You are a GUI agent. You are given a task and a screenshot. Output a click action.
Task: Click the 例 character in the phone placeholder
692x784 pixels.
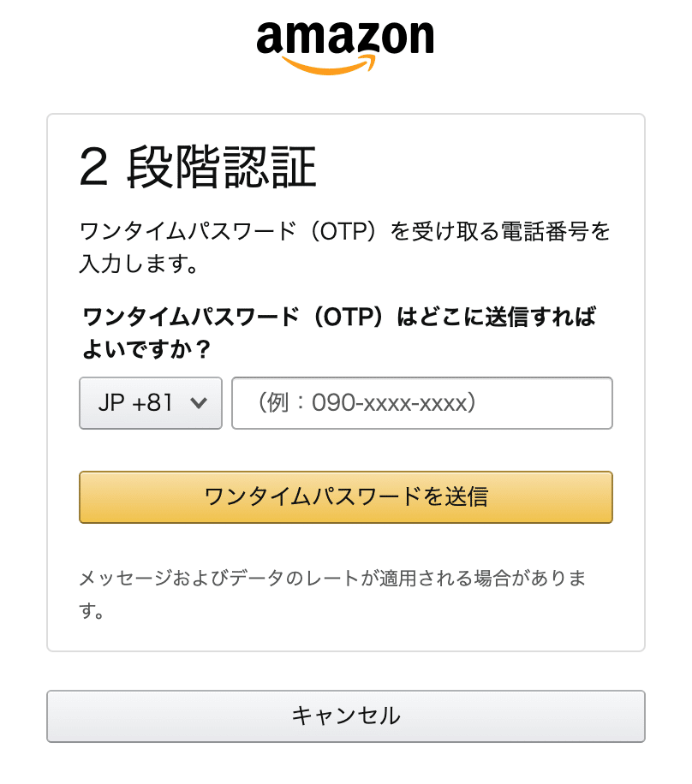click(274, 403)
